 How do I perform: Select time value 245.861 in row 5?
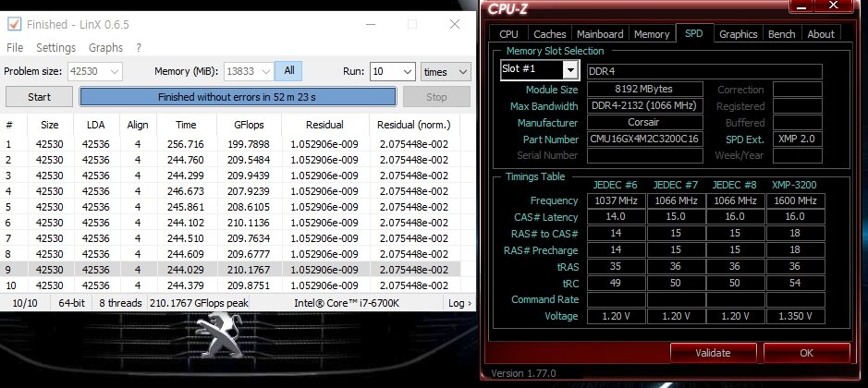coord(186,207)
